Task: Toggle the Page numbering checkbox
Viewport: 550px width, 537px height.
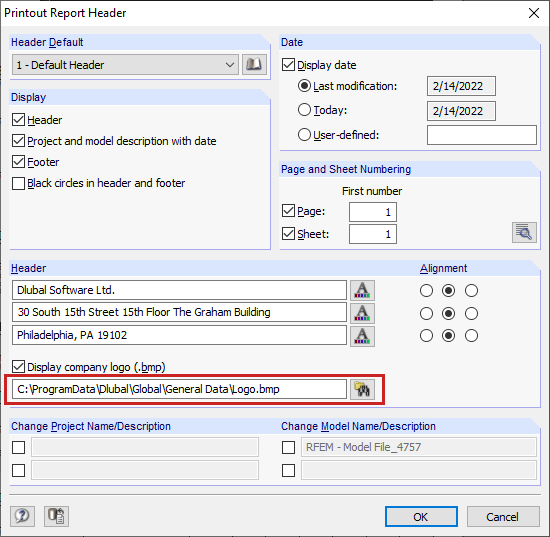Action: [x=288, y=211]
